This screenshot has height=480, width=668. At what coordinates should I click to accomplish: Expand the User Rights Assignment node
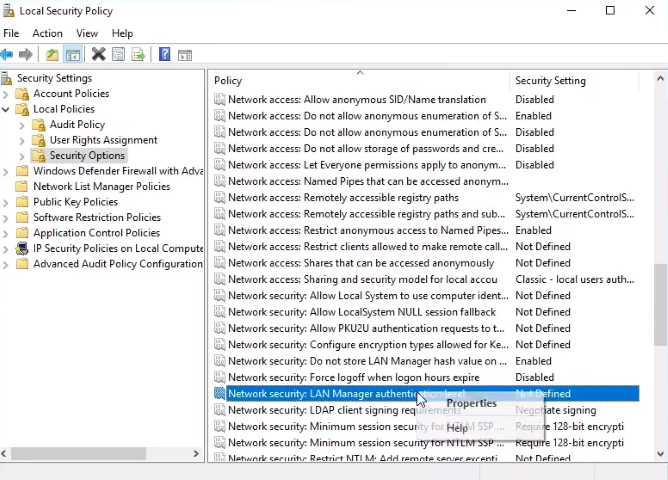[22, 141]
